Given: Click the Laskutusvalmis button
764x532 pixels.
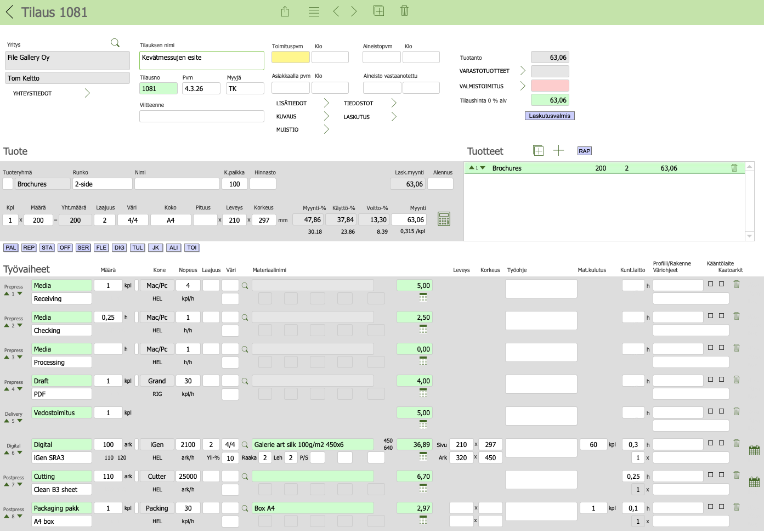Looking at the screenshot, I should 550,116.
